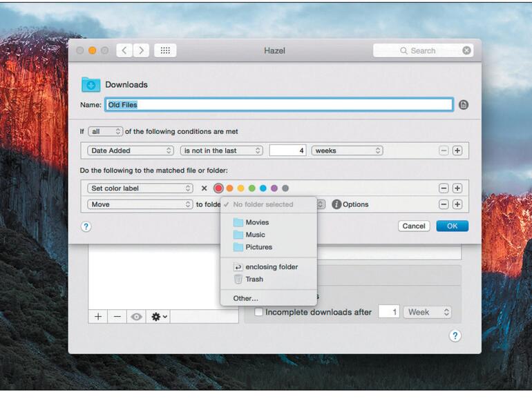
Task: Show all preferences via the grid icon
Action: tap(165, 50)
